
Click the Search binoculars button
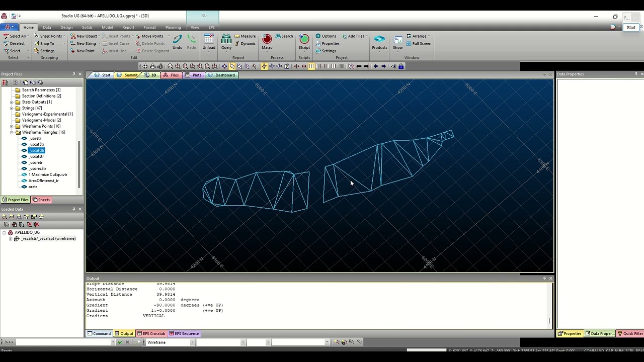point(284,36)
